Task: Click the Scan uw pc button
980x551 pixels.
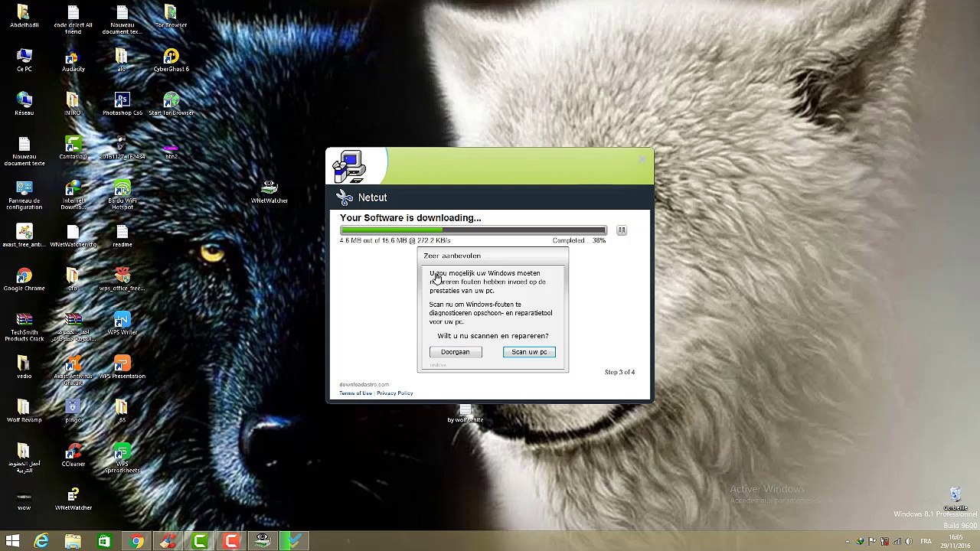Action: pyautogui.click(x=529, y=352)
